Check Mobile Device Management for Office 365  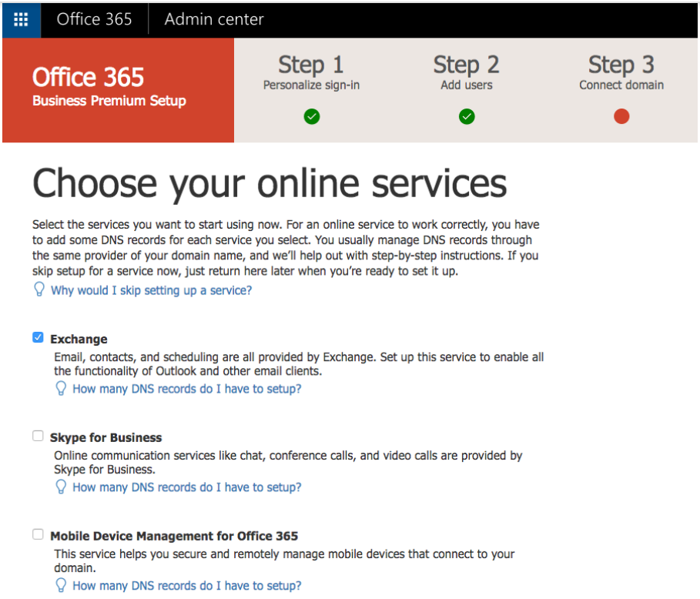pos(38,534)
